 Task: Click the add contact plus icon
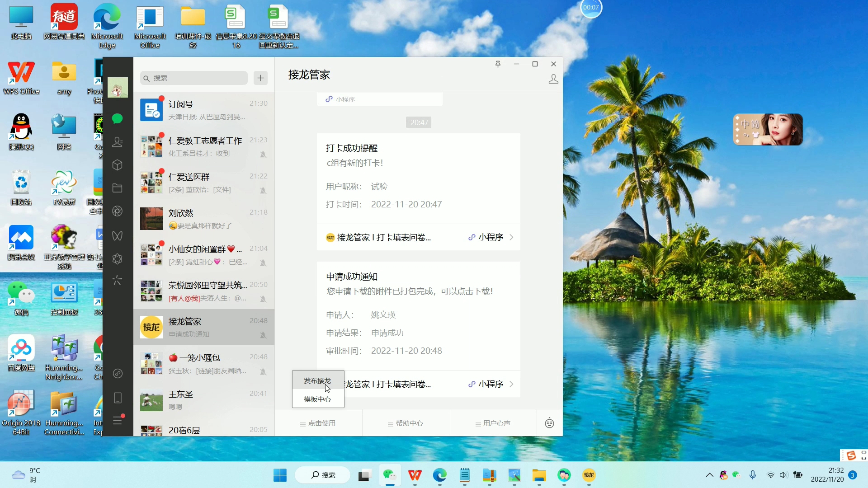[x=260, y=78]
